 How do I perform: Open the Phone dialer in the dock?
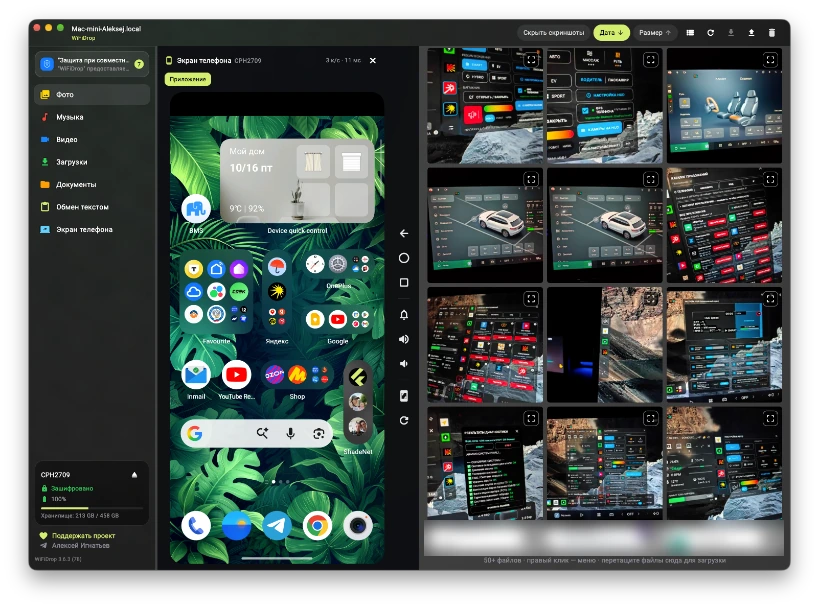196,525
